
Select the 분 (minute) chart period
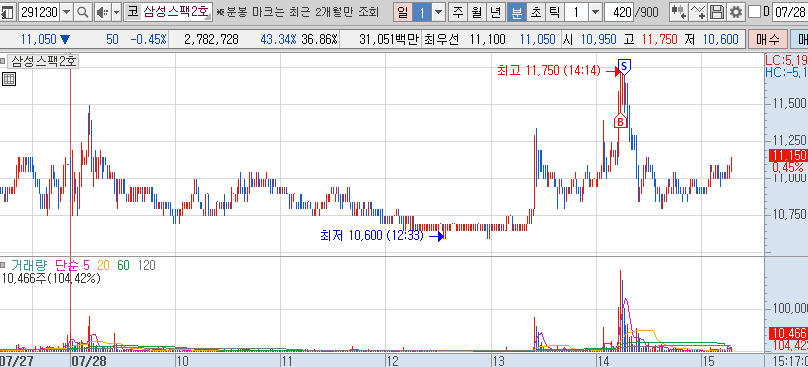click(x=516, y=12)
